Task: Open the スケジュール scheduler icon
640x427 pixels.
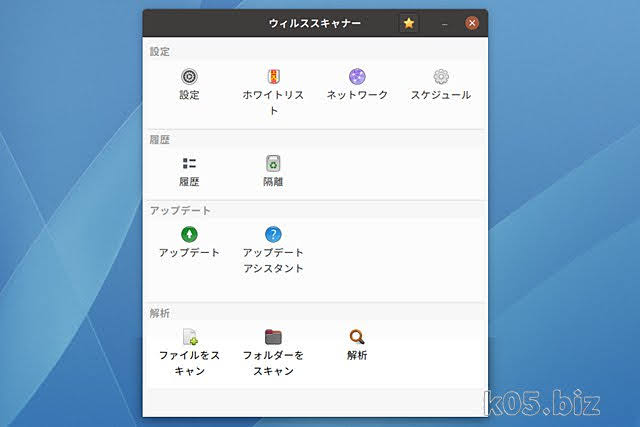Action: click(x=441, y=77)
